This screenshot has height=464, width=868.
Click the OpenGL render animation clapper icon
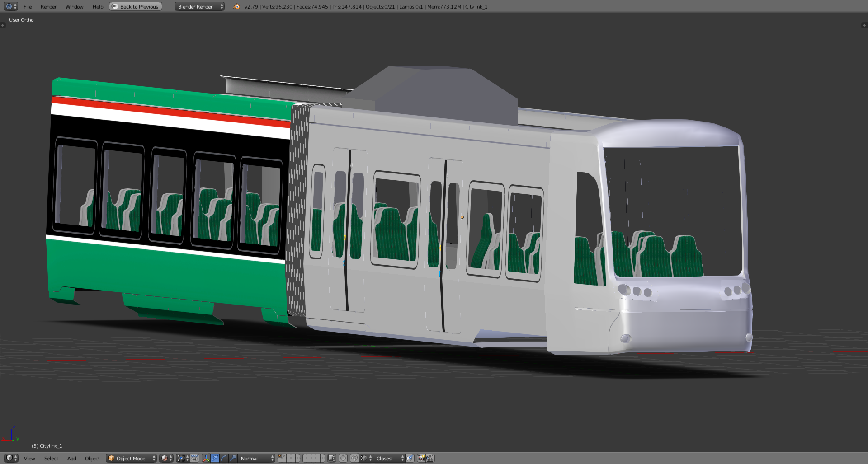(430, 458)
